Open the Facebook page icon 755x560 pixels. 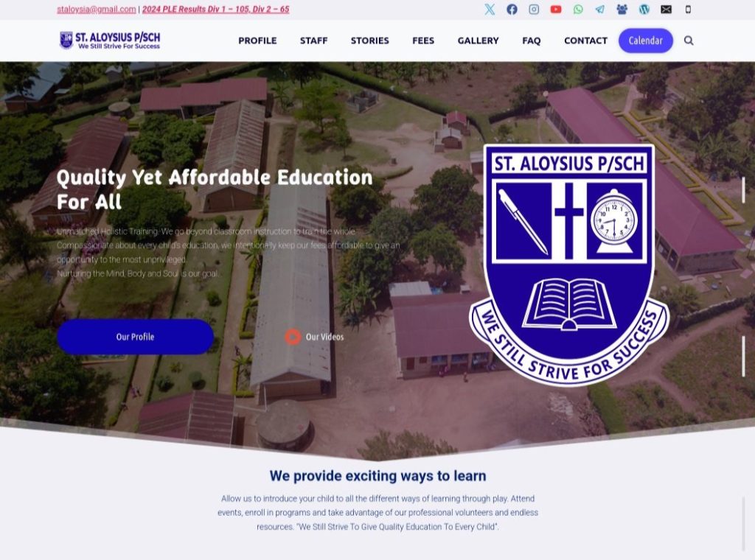tap(512, 9)
